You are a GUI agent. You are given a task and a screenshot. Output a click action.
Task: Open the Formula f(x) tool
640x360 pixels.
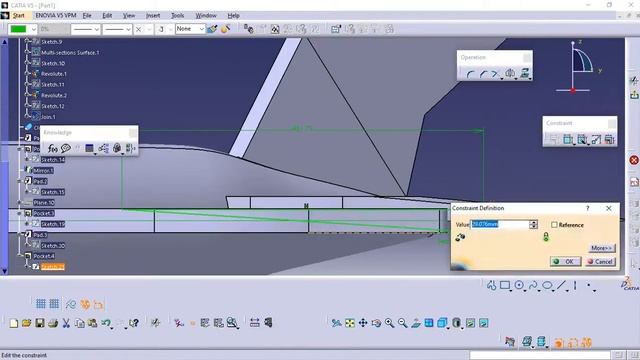tap(52, 148)
